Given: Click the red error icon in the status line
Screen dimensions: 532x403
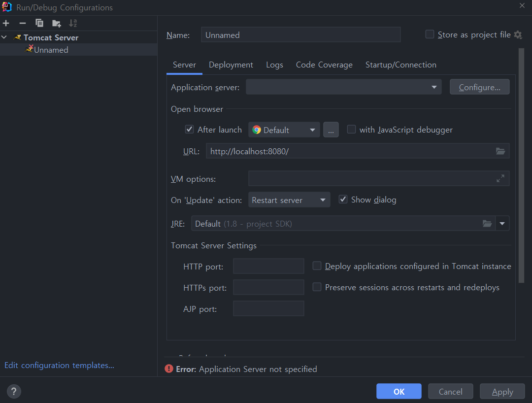Looking at the screenshot, I should coord(168,369).
